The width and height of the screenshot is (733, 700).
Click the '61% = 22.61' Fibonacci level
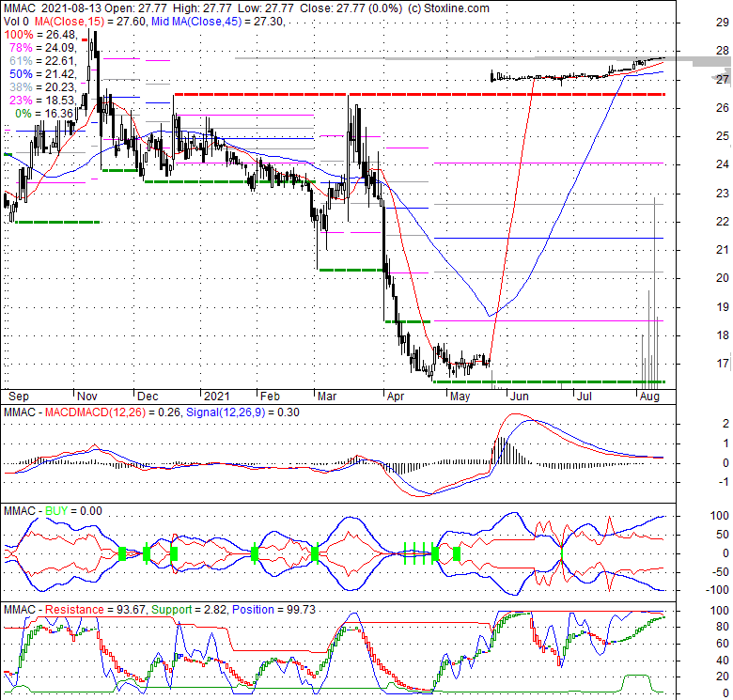click(x=42, y=61)
